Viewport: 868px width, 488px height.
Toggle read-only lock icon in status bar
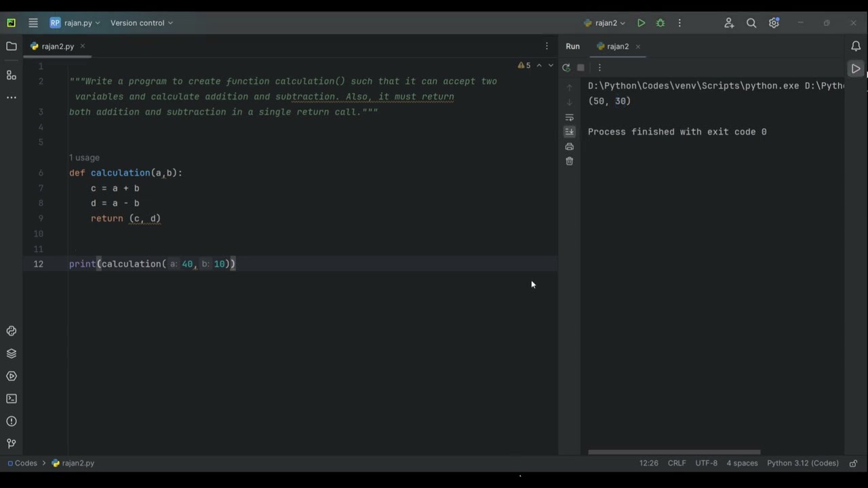click(x=854, y=463)
